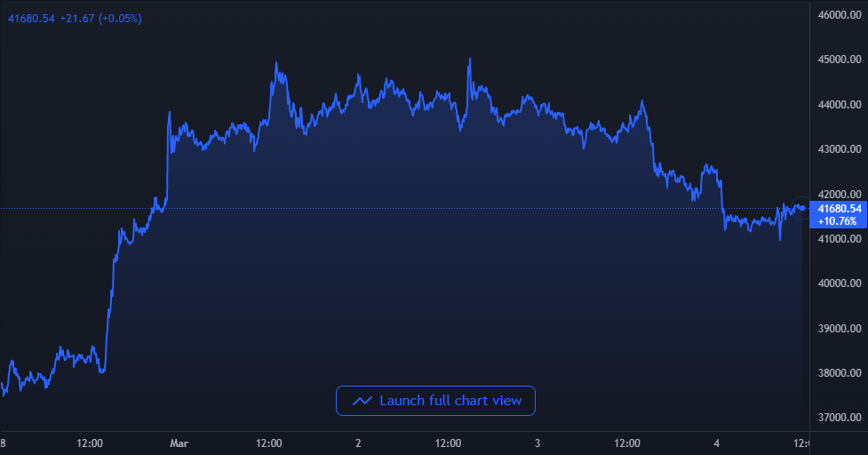Select the date 2 marker on time axis

(358, 443)
